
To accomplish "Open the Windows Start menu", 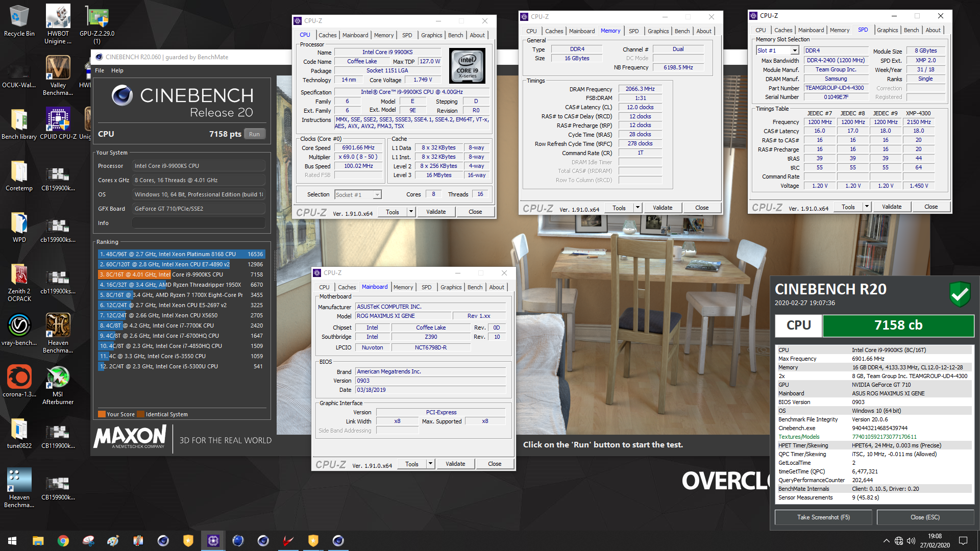I will pos(12,541).
